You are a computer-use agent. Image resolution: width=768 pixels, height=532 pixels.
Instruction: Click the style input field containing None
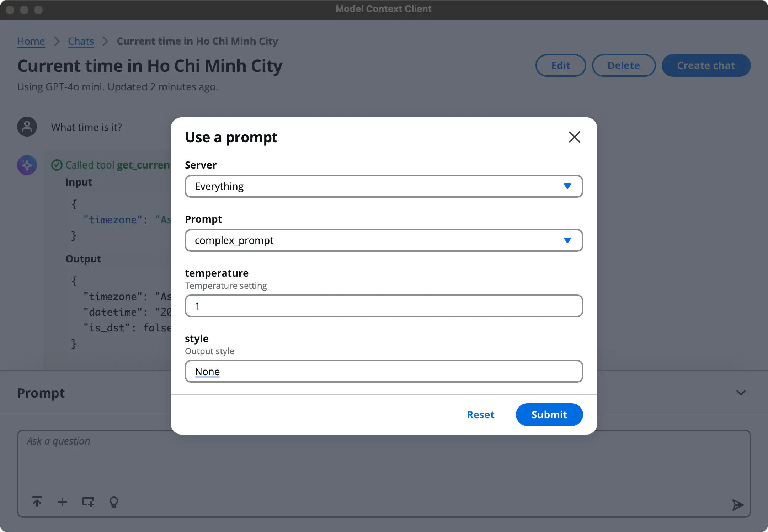[x=383, y=371]
